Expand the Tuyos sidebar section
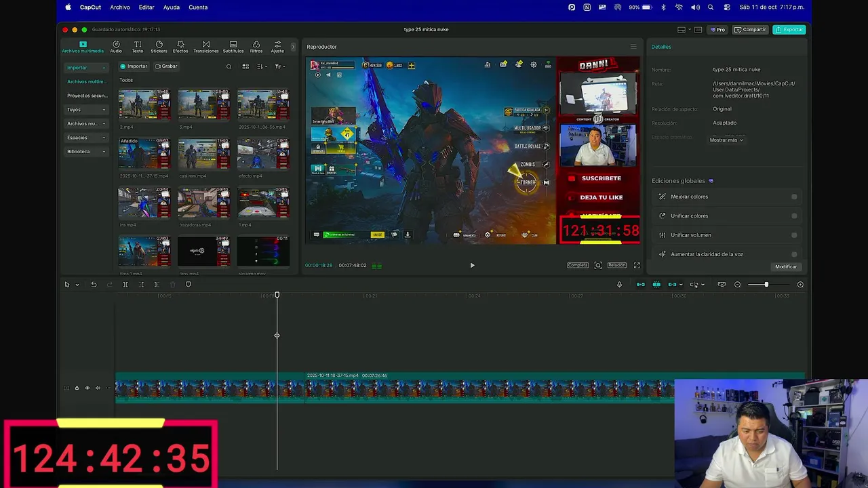Viewport: 868px width, 488px height. 85,110
